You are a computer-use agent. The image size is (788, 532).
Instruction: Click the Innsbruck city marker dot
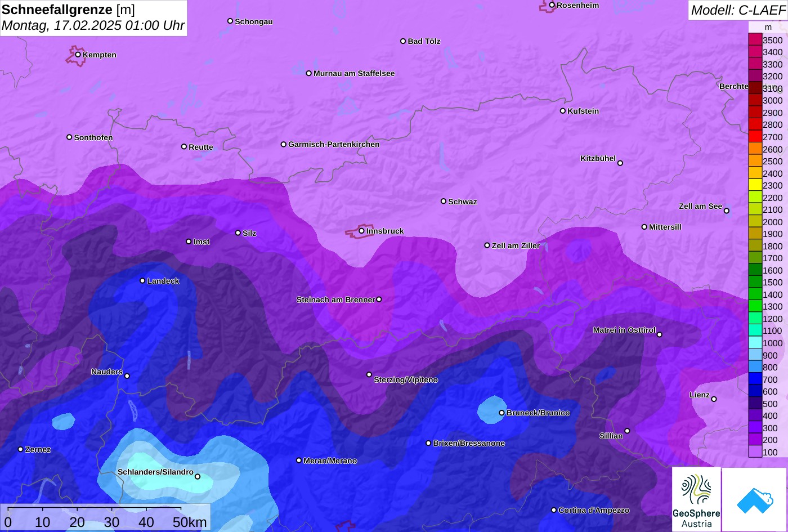point(361,230)
